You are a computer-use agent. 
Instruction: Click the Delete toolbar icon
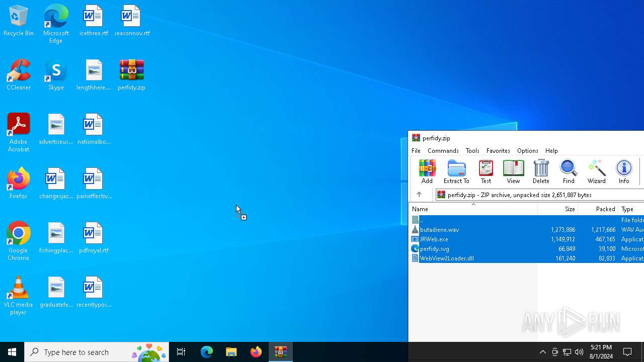(541, 171)
